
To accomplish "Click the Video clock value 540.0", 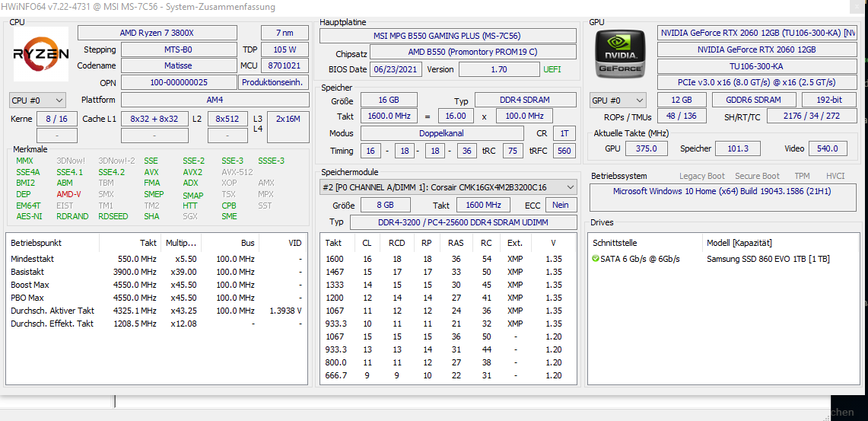I will point(828,148).
